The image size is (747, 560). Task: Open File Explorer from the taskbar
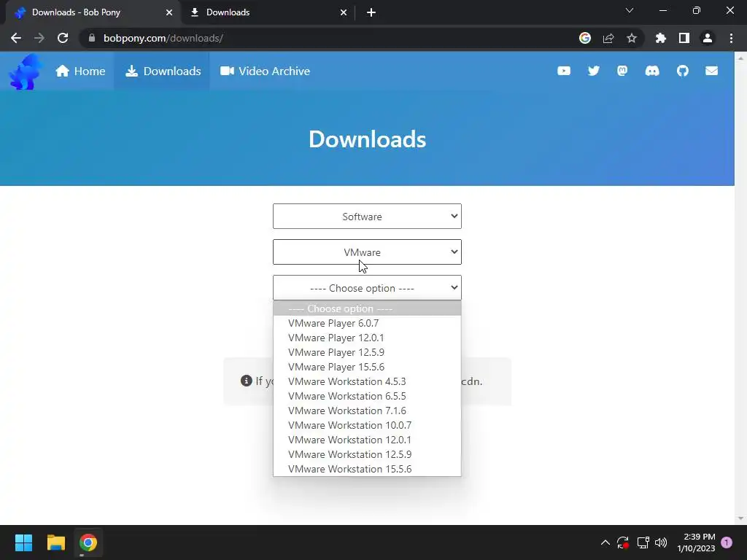55,542
